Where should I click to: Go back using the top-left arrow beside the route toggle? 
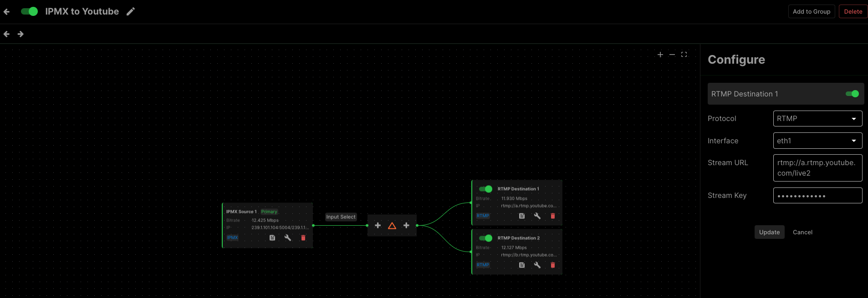click(6, 12)
